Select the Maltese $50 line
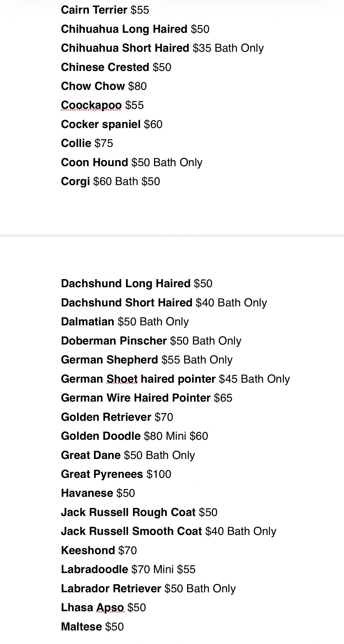Viewport: 344px width, 644px height. tap(92, 627)
